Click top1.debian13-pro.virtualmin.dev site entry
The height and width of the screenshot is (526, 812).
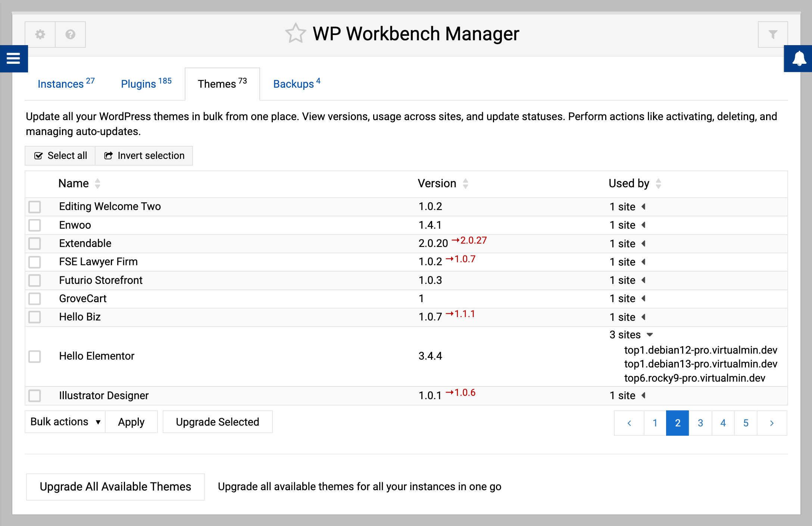700,364
